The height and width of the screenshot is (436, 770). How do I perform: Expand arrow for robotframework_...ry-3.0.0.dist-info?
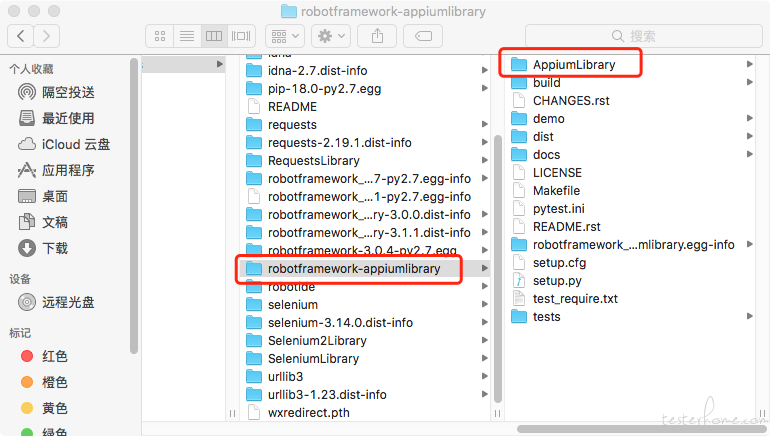coord(485,215)
